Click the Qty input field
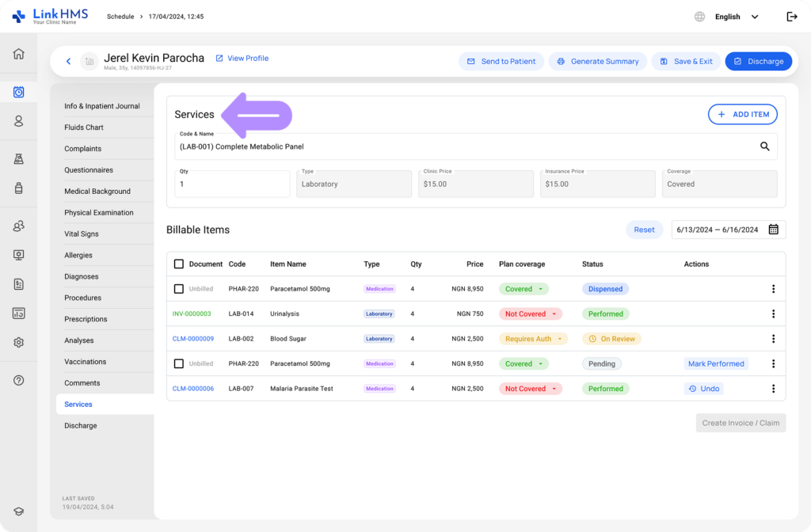The height and width of the screenshot is (532, 811). [x=232, y=184]
